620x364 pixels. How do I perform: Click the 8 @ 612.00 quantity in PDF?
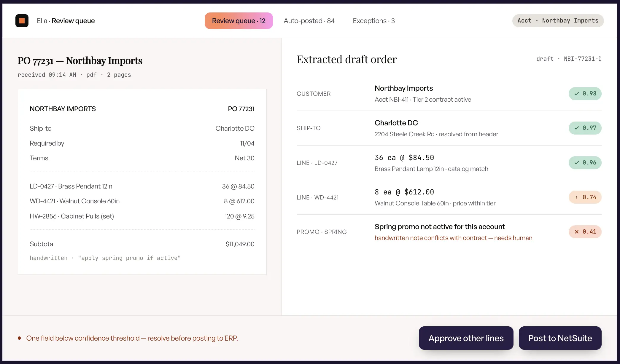[239, 201]
